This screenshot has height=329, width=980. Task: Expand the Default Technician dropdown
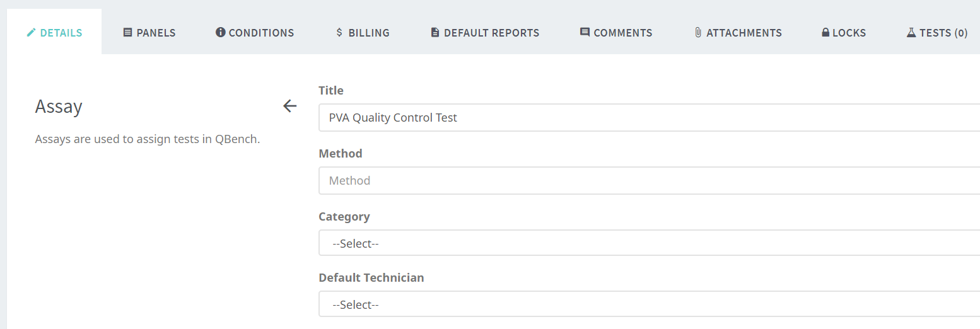(649, 304)
